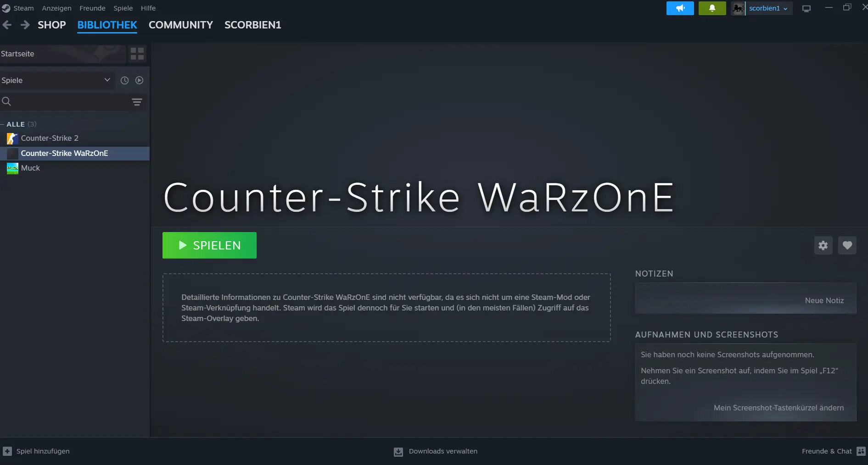Image resolution: width=868 pixels, height=465 pixels.
Task: Click the library search magnifier icon
Action: click(6, 101)
